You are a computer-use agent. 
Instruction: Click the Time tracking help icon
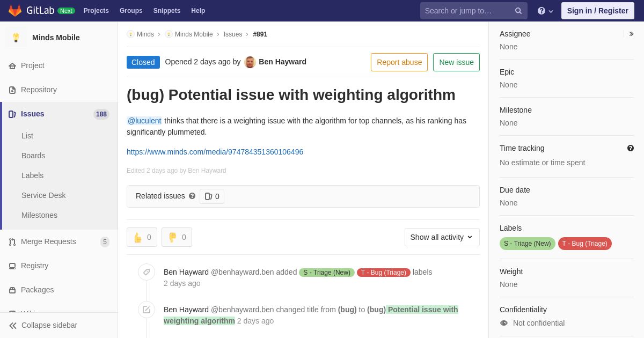pyautogui.click(x=631, y=148)
